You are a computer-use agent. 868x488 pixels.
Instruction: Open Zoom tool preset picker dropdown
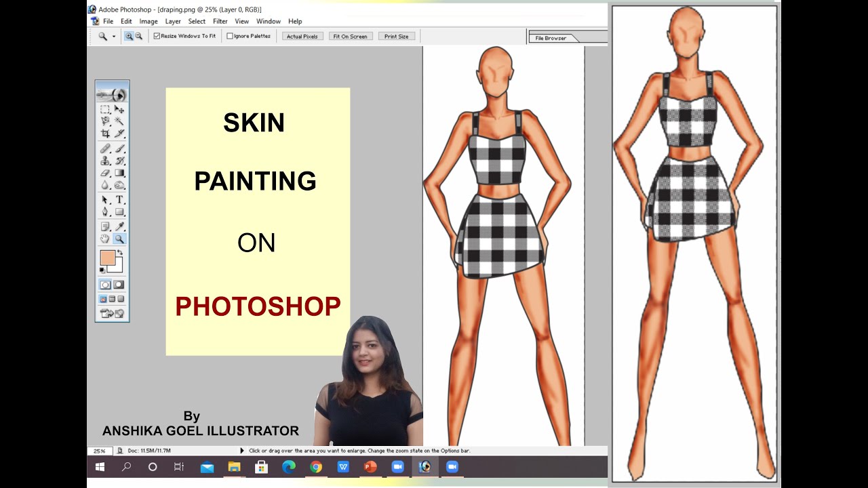coord(113,37)
